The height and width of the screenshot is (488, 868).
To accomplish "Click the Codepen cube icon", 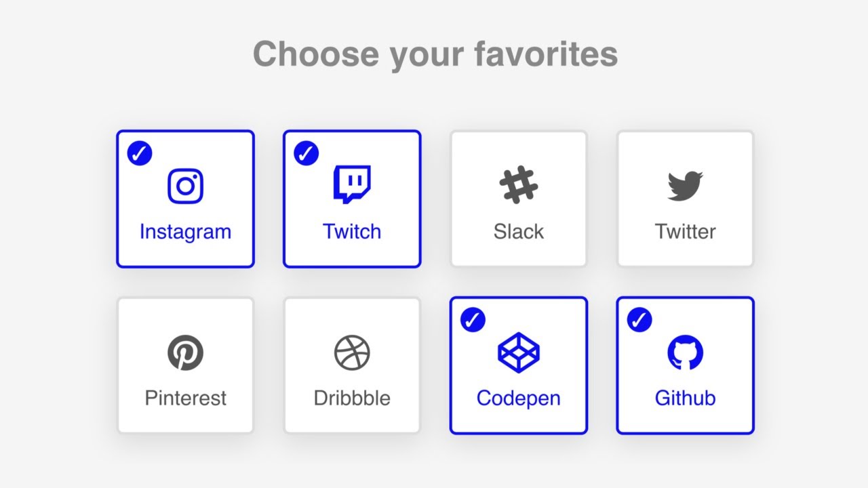I will point(519,352).
